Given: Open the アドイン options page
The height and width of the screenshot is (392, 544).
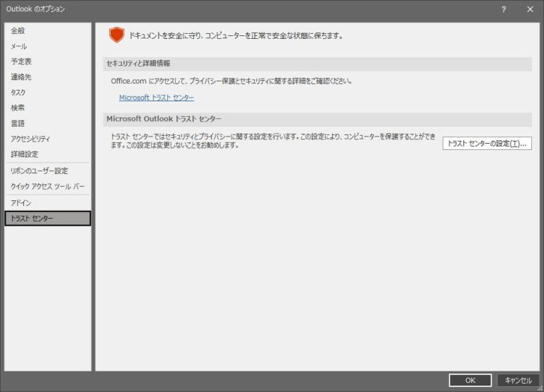Looking at the screenshot, I should pyautogui.click(x=48, y=203).
